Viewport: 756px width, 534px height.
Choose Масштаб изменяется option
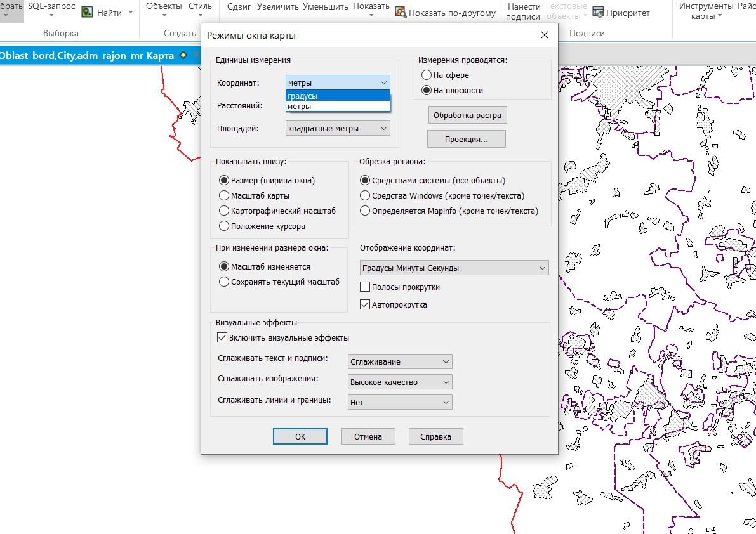click(x=223, y=266)
